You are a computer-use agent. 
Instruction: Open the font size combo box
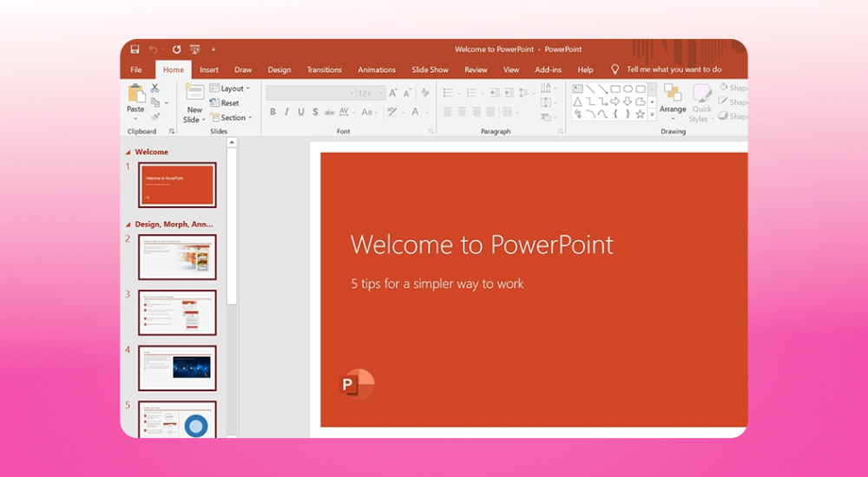tap(371, 93)
